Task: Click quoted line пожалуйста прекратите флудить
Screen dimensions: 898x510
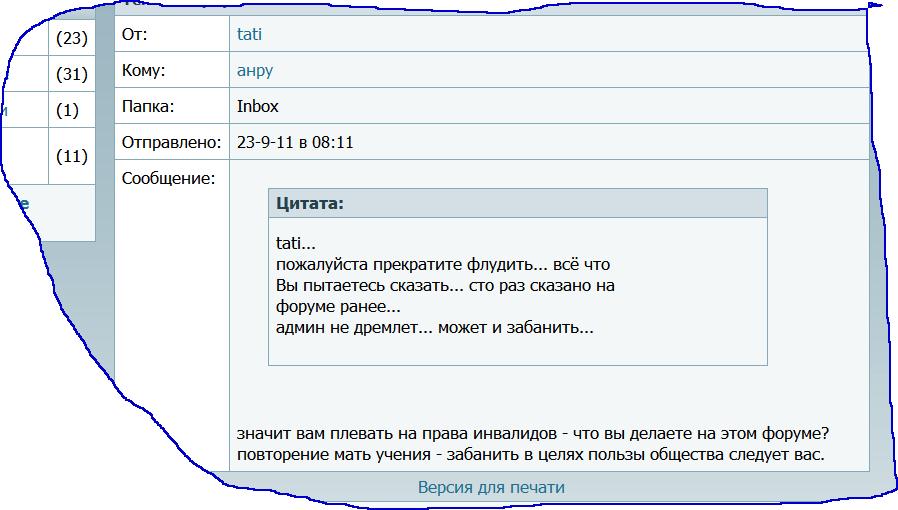Action: click(442, 265)
